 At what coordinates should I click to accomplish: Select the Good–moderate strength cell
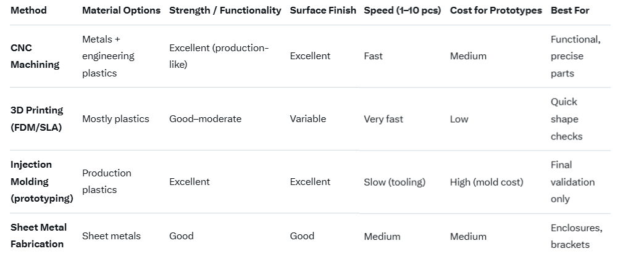(205, 119)
